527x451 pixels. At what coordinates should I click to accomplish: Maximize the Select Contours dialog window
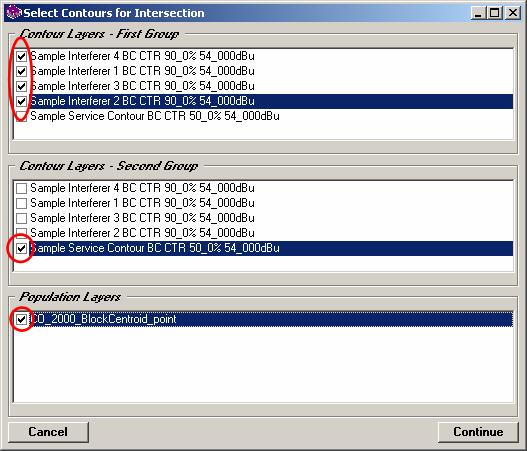coord(495,13)
